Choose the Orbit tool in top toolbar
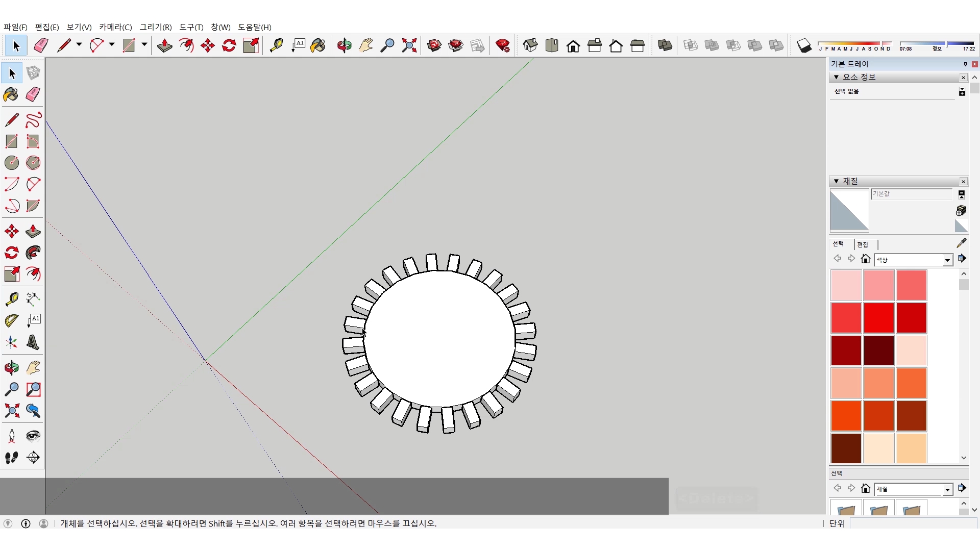Image resolution: width=980 pixels, height=551 pixels. tap(344, 45)
